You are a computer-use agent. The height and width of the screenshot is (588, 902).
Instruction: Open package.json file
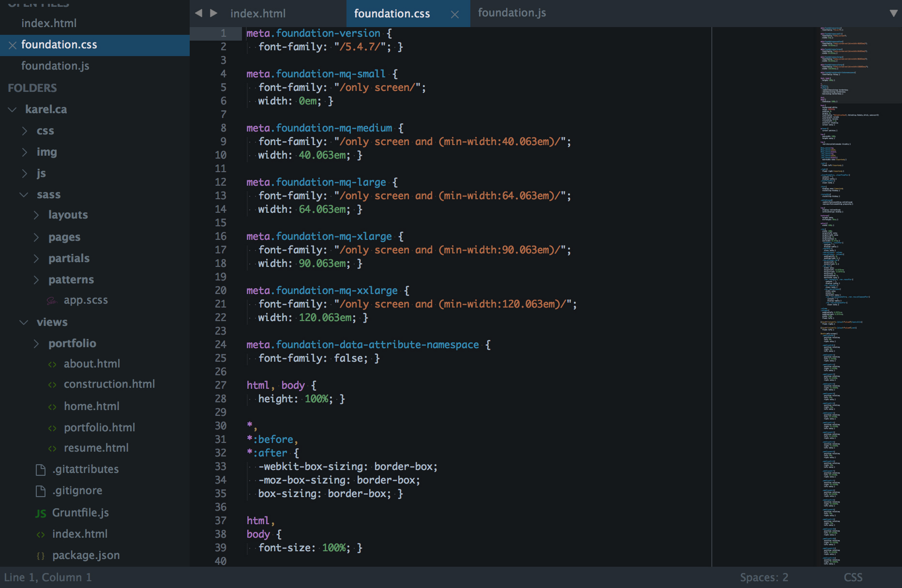click(x=86, y=555)
